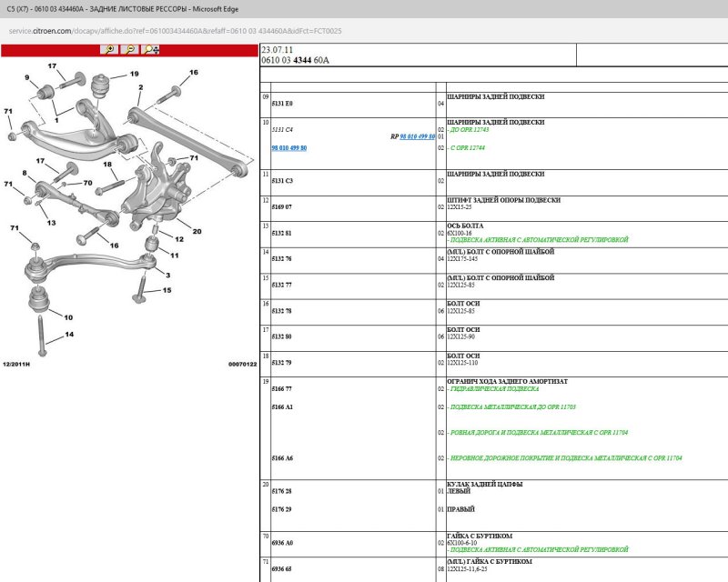Click callout 15 on the diagram

coord(167,290)
